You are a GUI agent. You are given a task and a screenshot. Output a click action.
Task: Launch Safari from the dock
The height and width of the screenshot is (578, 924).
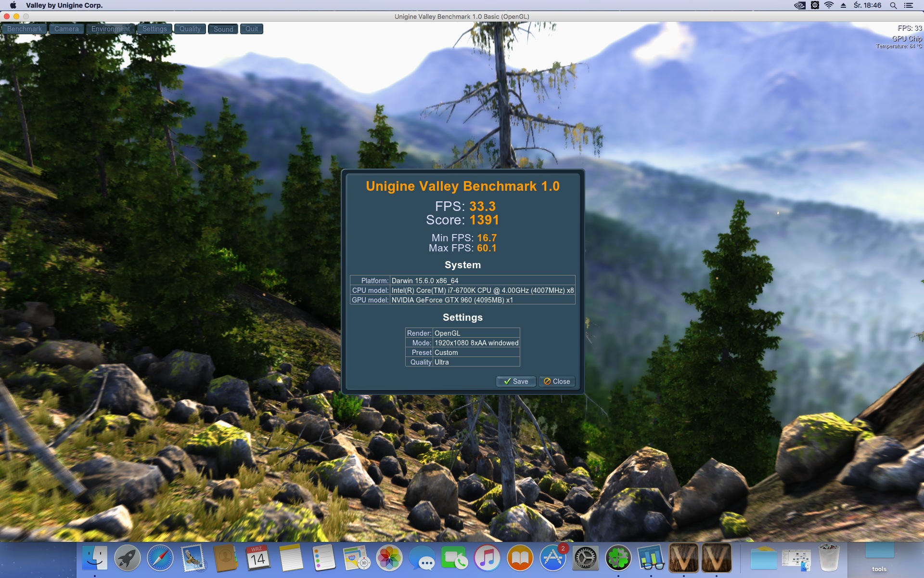[x=160, y=558]
